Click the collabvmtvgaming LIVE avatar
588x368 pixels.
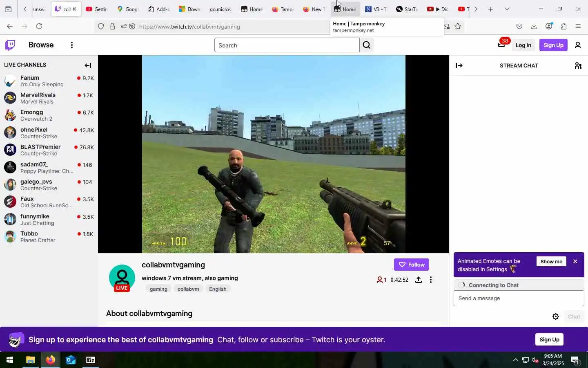click(122, 278)
